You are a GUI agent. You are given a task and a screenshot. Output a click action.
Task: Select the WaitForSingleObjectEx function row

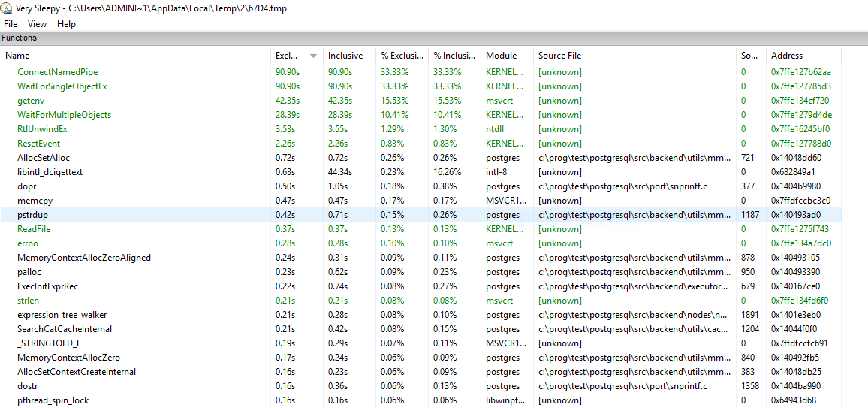click(x=62, y=86)
